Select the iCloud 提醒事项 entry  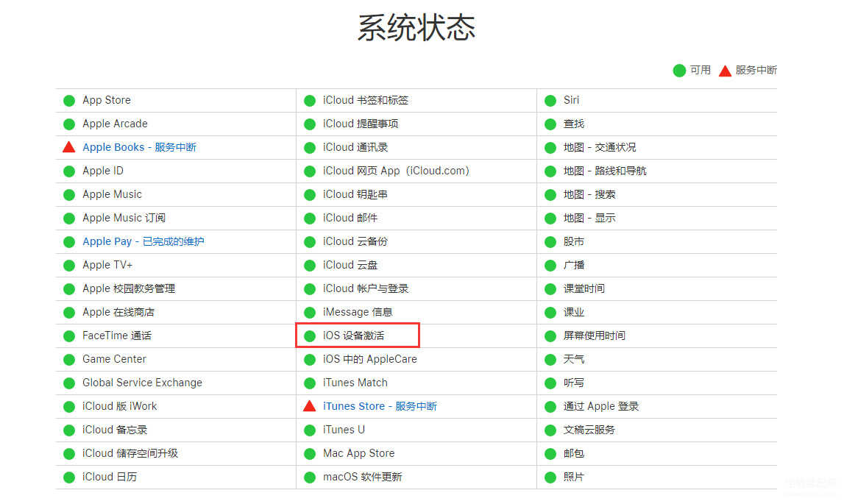(361, 124)
